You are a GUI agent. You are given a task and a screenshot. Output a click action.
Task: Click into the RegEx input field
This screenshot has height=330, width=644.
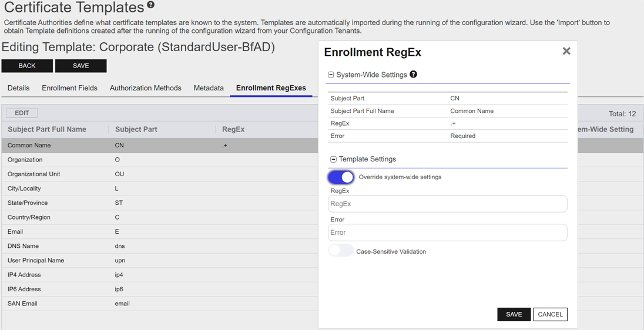(x=447, y=204)
